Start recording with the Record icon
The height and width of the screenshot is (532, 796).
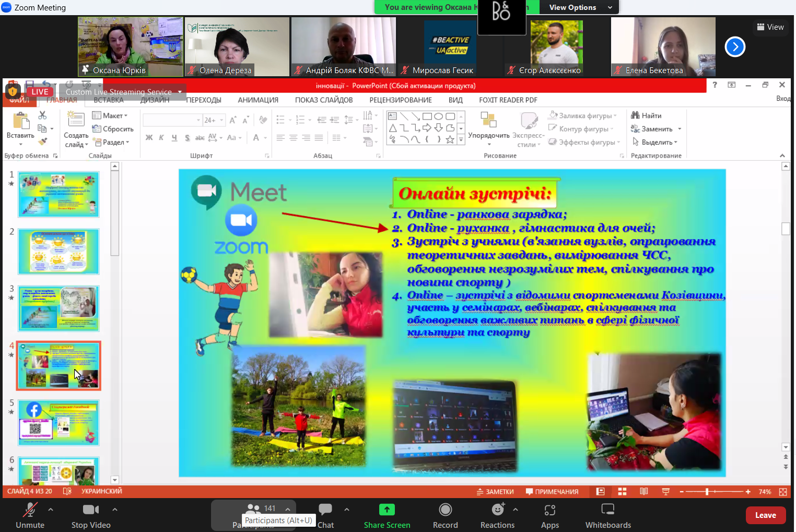click(x=445, y=510)
